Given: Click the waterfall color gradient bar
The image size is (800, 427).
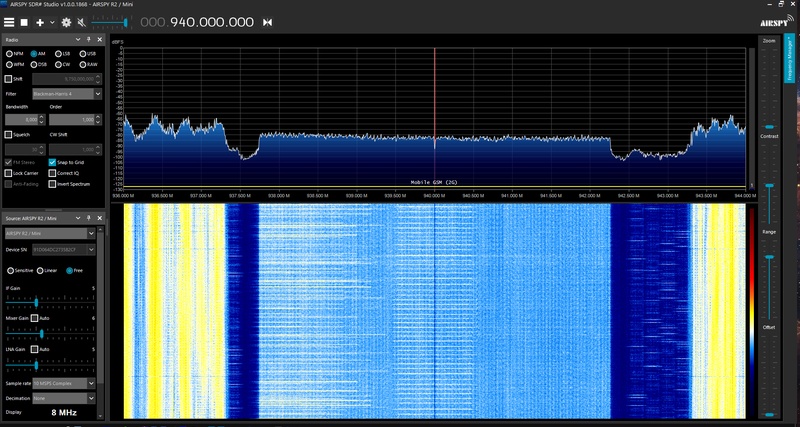Looking at the screenshot, I should pos(752,311).
